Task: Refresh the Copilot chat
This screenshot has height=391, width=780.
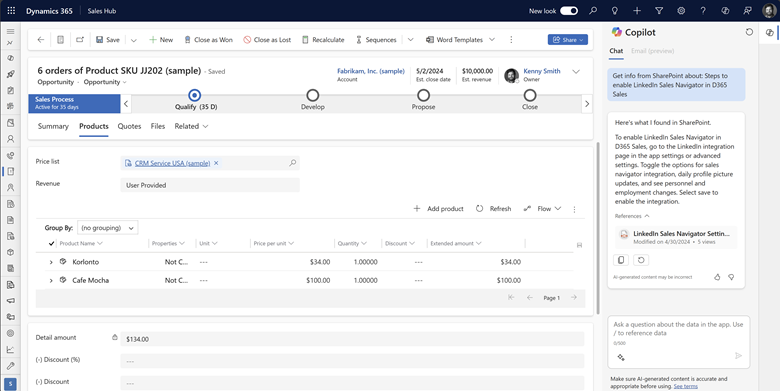Action: tap(749, 32)
